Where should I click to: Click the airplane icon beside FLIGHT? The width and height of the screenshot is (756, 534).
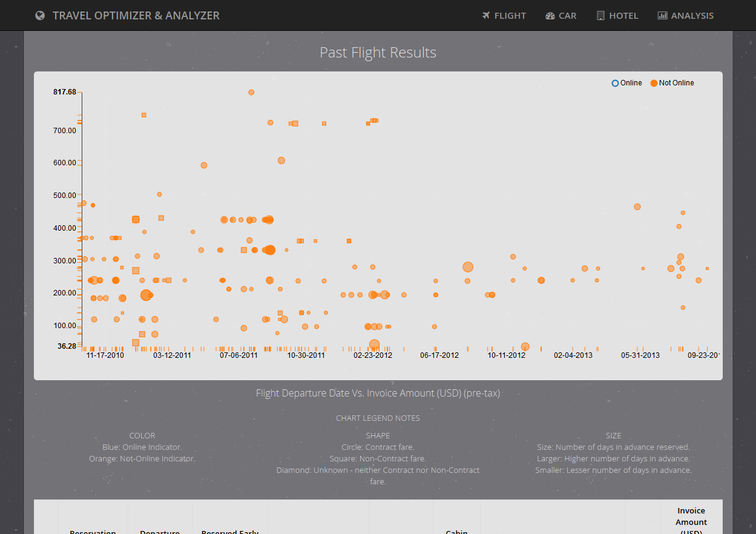coord(486,16)
